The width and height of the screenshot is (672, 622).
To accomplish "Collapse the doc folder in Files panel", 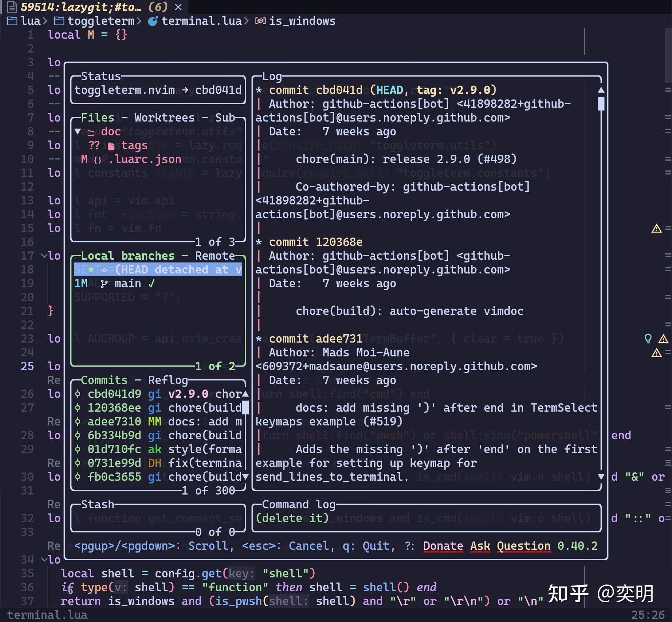I will pyautogui.click(x=78, y=131).
